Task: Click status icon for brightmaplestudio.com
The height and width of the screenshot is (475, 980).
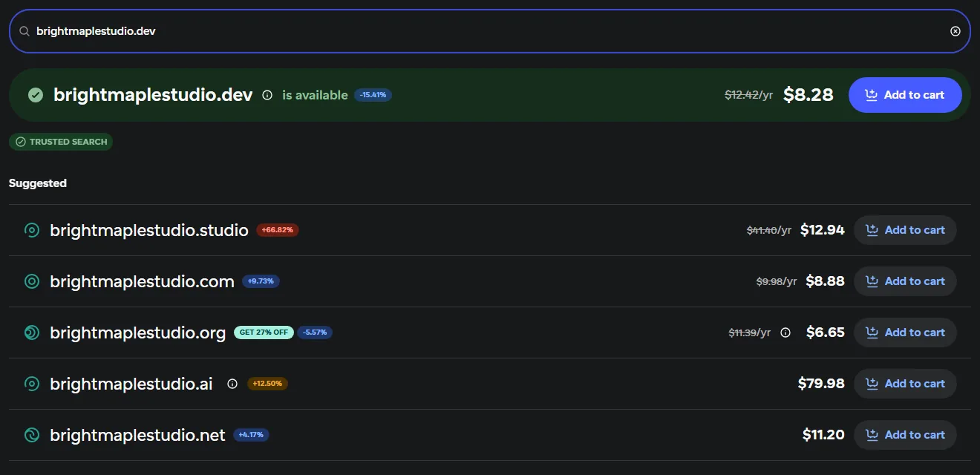Action: click(32, 281)
